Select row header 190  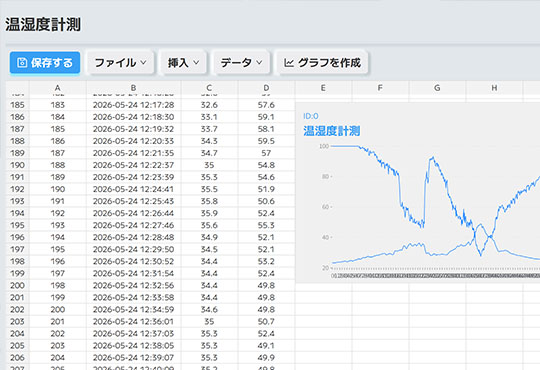[18, 165]
